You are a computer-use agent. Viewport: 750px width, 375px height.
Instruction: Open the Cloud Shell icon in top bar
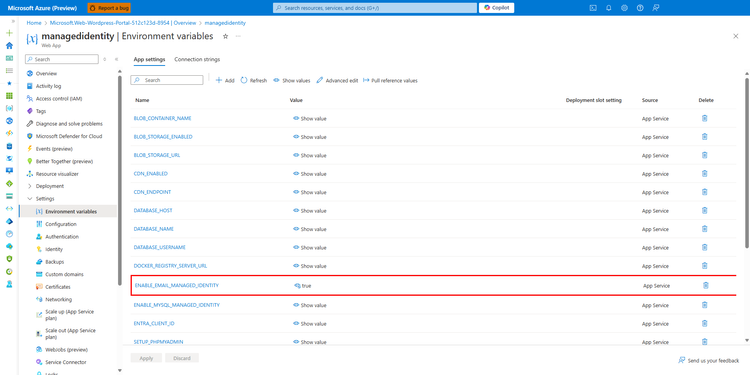click(593, 8)
